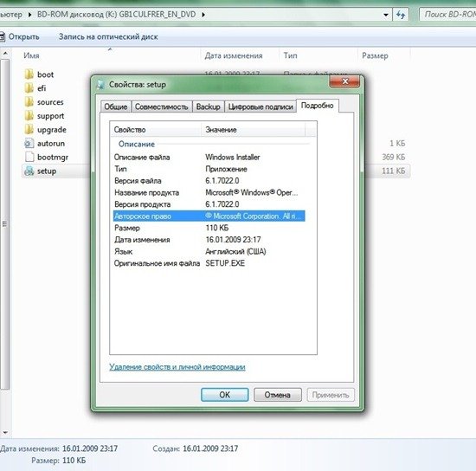
Task: Click the navigation pane scroll down arrow
Action: click(x=5, y=432)
